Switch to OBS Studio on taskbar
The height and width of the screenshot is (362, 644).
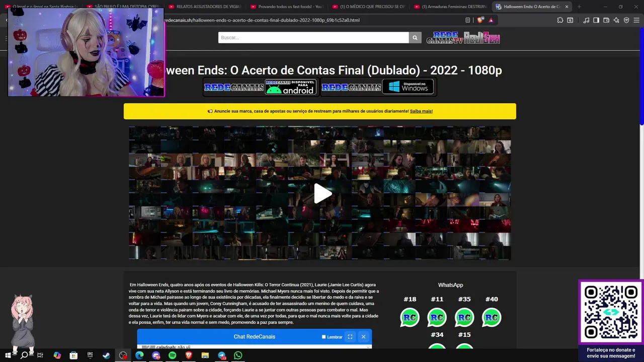123,355
